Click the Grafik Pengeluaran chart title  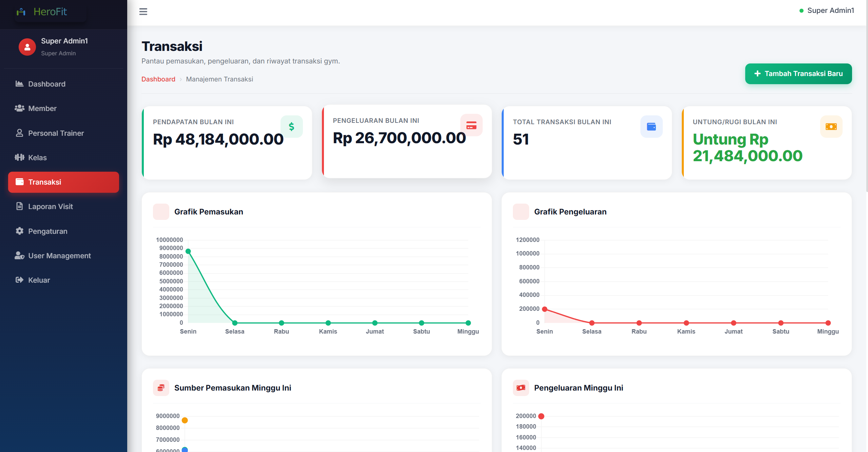[x=570, y=212]
